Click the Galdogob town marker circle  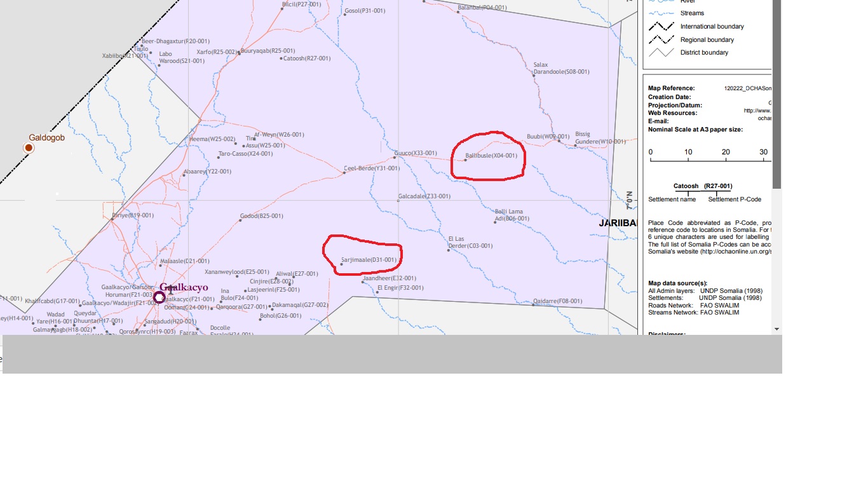tap(28, 148)
